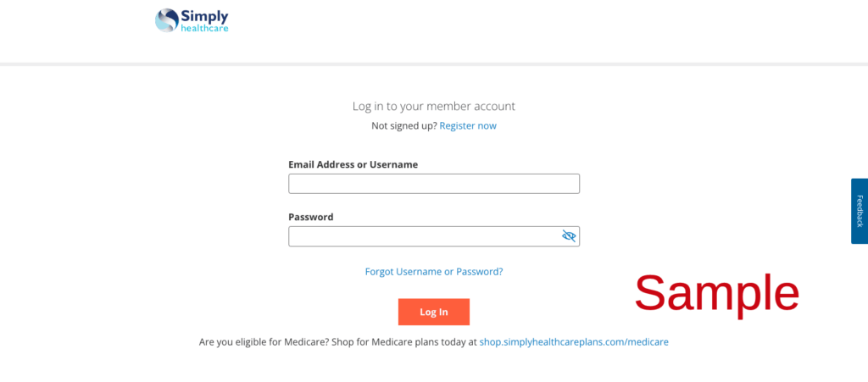Click the 'healthcare' text under Simply

tap(204, 28)
